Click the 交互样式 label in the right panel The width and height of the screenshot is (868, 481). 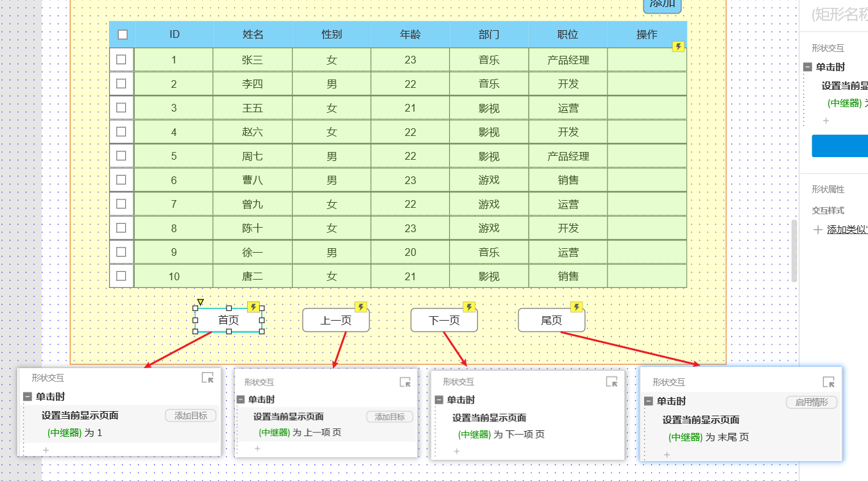tap(828, 210)
